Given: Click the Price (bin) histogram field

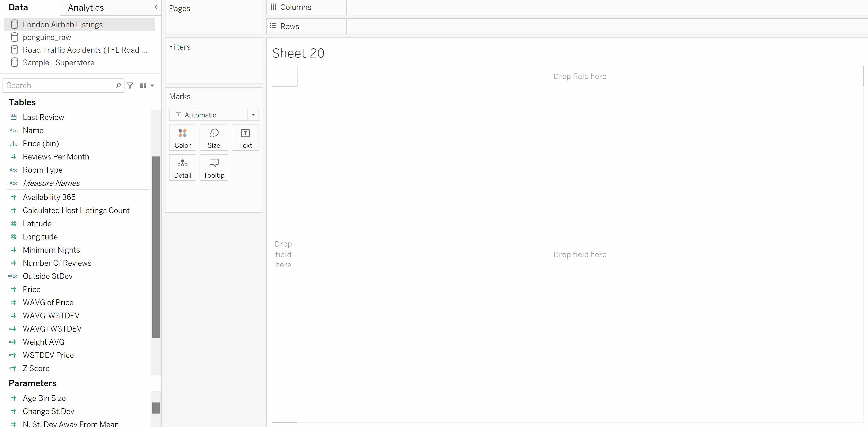Looking at the screenshot, I should 41,144.
